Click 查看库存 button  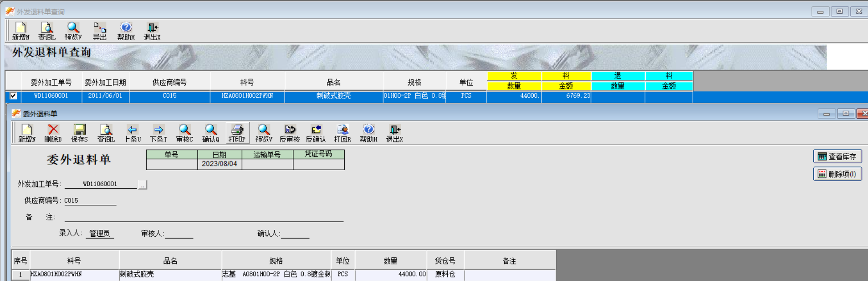tap(837, 156)
